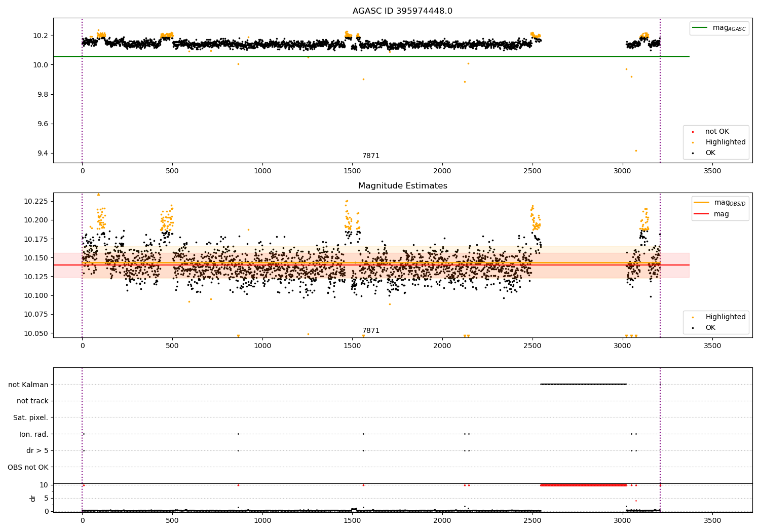Click the '9.6' y-axis tick label
This screenshot has height=532, width=760.
pyautogui.click(x=42, y=124)
